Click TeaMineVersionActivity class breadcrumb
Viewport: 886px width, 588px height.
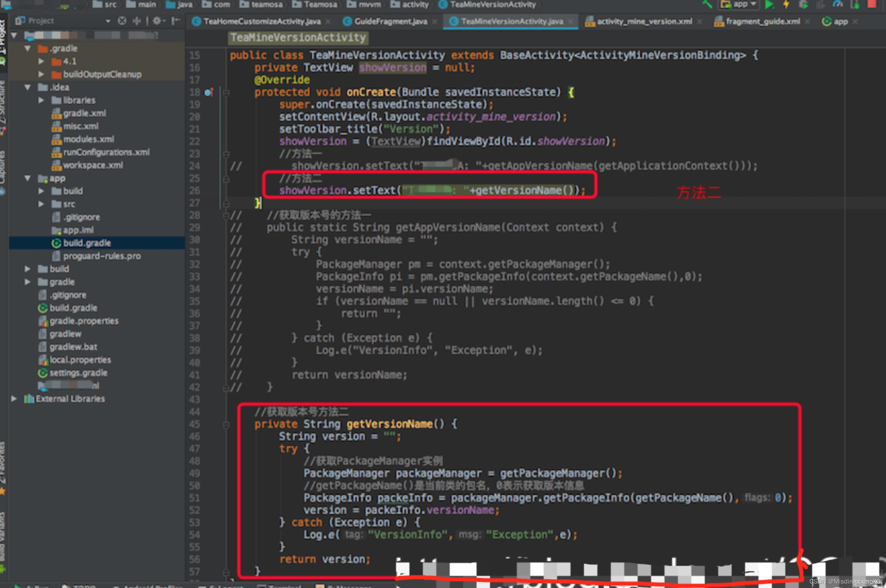coord(487,4)
